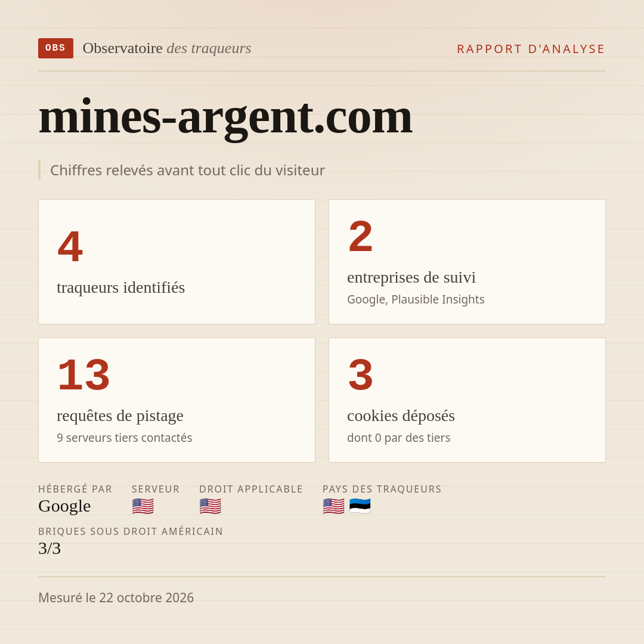Click the requêtes de pistage label
This screenshot has height=644, width=644.
click(x=120, y=416)
